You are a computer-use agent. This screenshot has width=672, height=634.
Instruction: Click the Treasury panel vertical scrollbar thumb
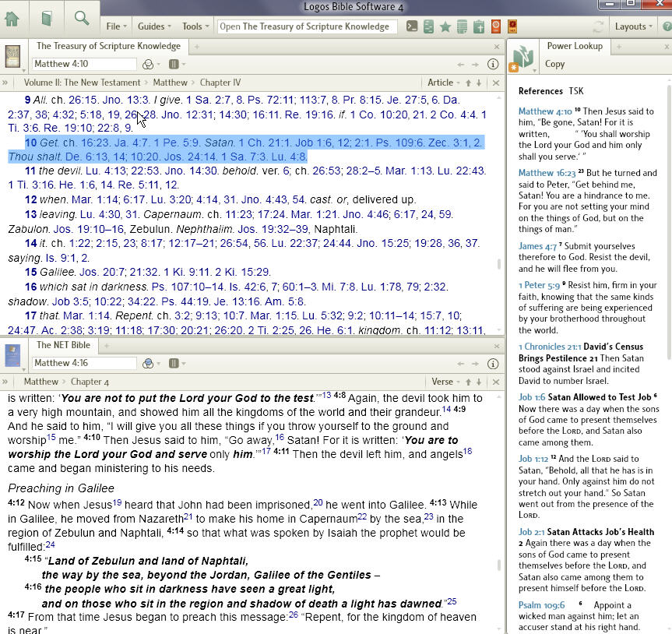pyautogui.click(x=499, y=264)
